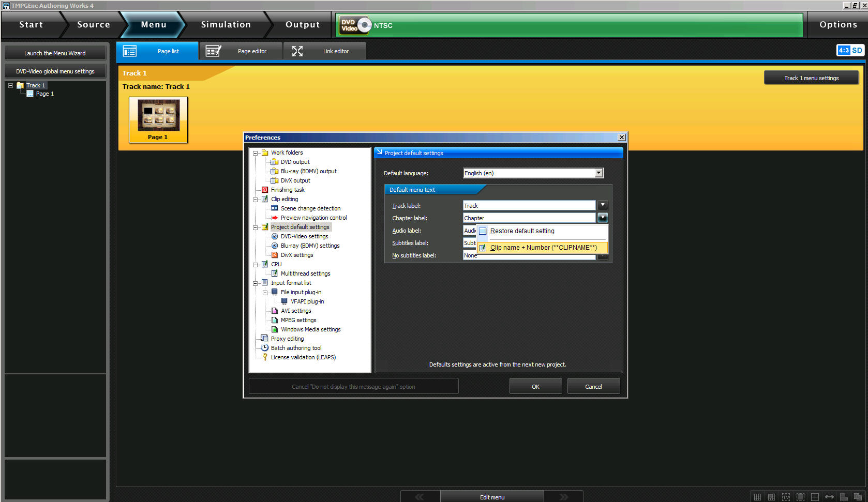Click the overlapping checkered squares icon

pos(858,497)
